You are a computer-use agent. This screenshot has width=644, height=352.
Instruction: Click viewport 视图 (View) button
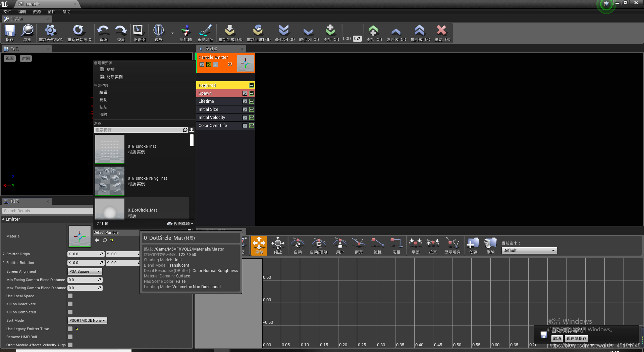point(10,58)
